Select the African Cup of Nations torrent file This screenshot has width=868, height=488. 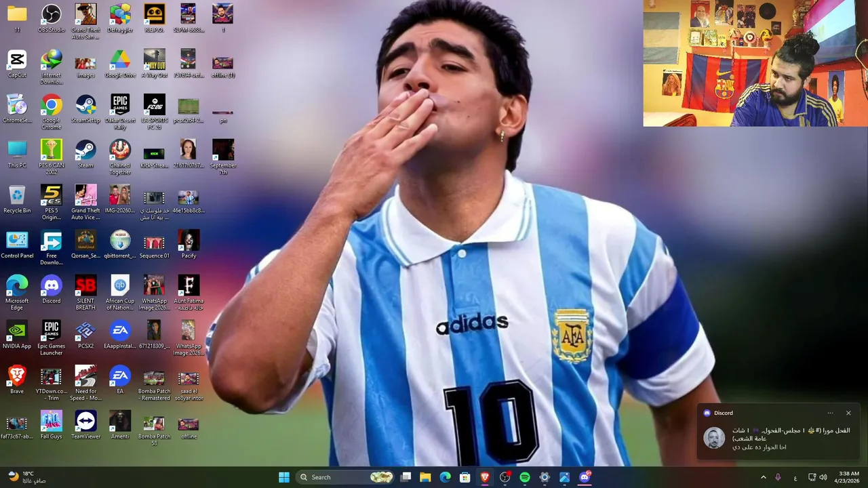[120, 293]
